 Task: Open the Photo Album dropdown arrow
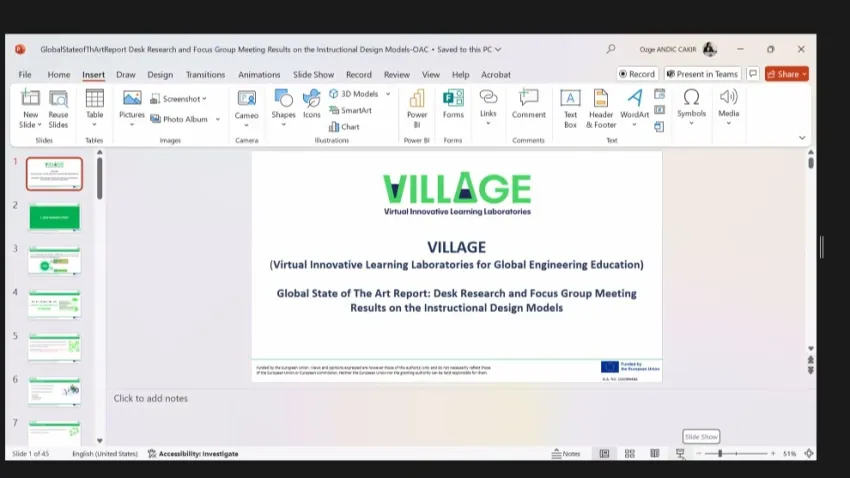coord(217,119)
